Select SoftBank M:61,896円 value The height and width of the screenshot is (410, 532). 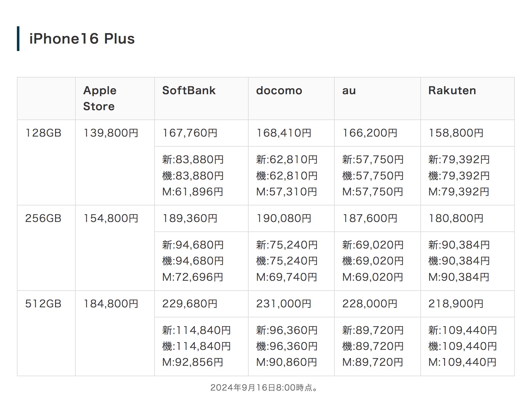[x=193, y=192]
